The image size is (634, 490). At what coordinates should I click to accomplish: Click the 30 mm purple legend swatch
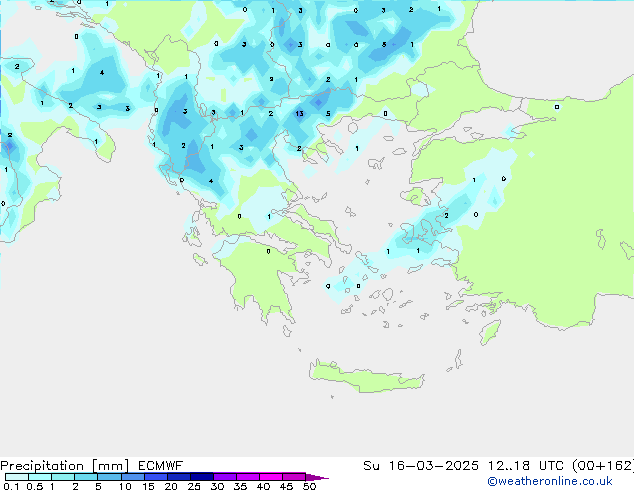[x=225, y=477]
